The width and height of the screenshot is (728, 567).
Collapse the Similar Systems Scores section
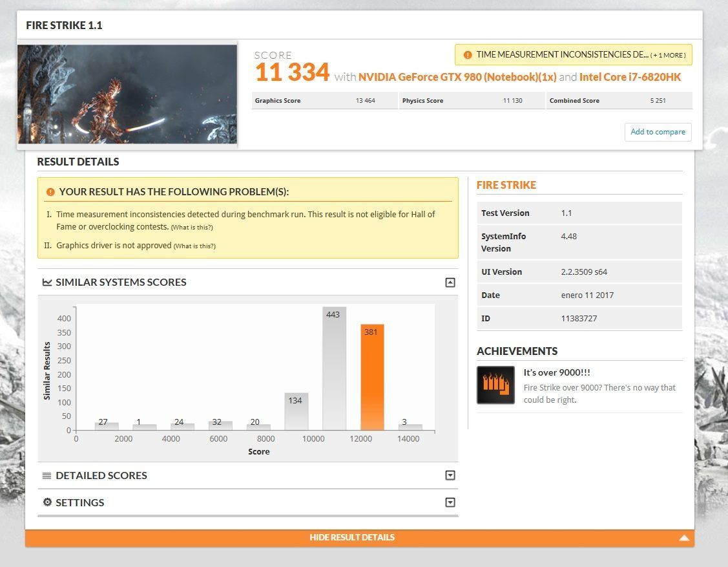pos(450,282)
